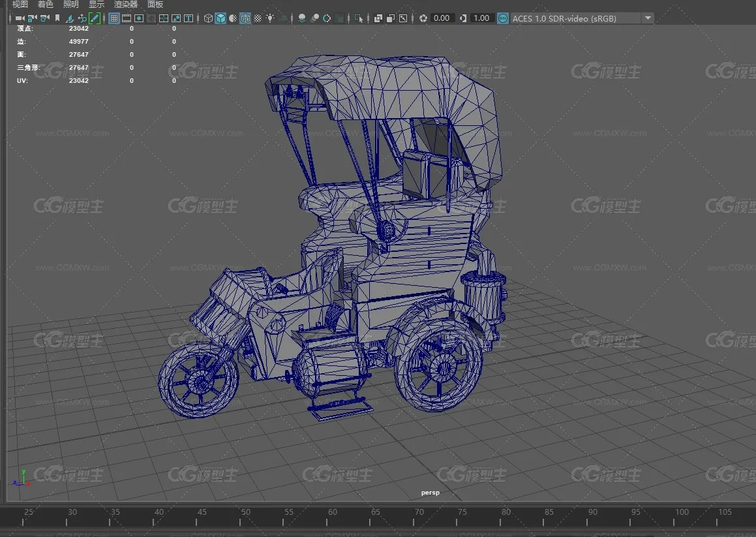The image size is (756, 537).
Task: Switch to Wireframe display mode
Action: click(x=208, y=18)
